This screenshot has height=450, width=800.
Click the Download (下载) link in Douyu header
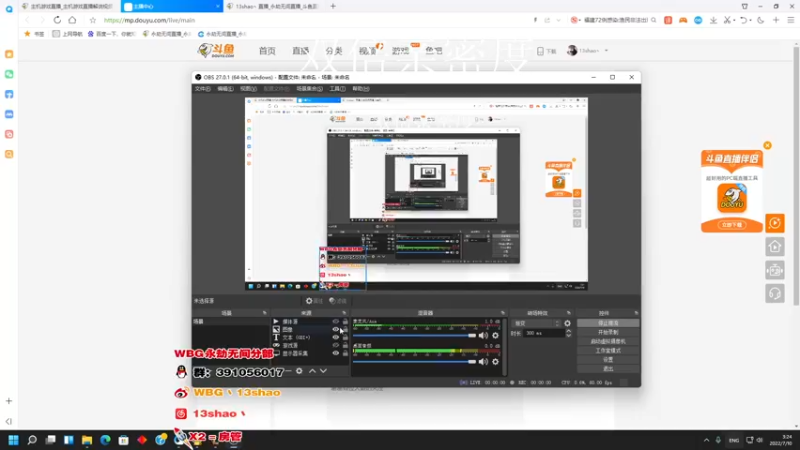[546, 51]
